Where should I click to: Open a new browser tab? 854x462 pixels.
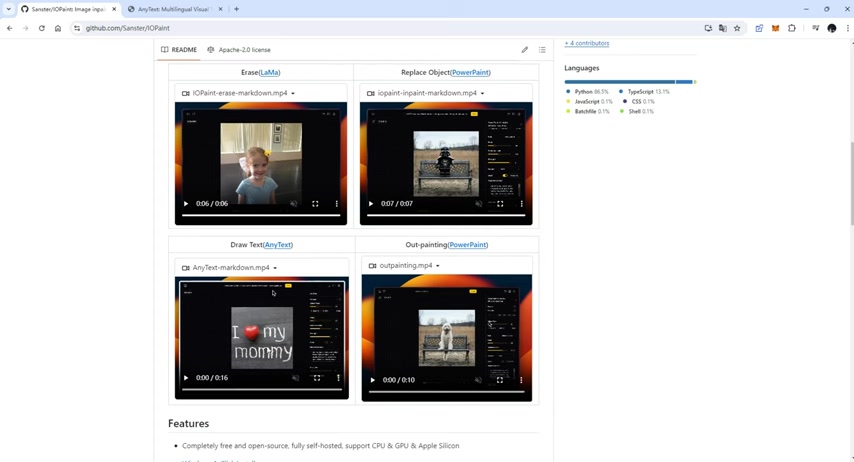(236, 9)
